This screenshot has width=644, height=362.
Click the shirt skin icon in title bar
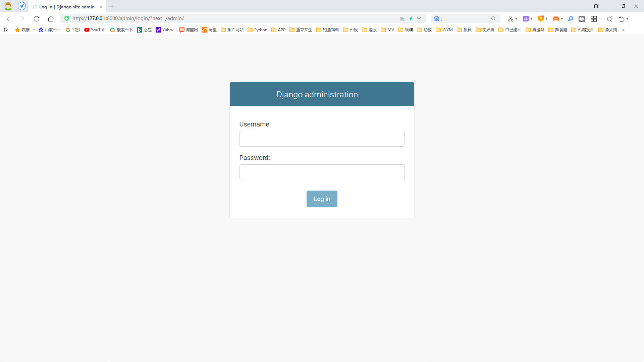point(596,6)
